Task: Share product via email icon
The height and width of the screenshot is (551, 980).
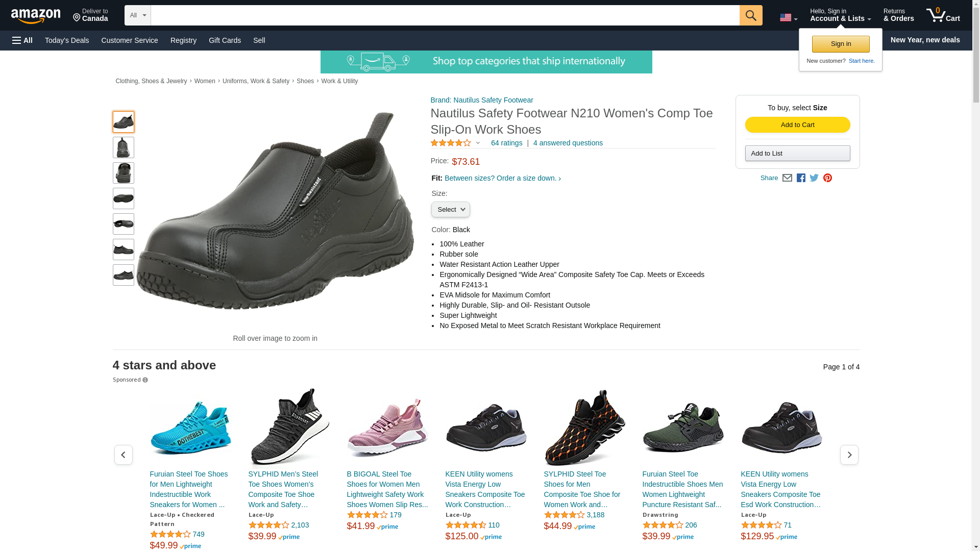Action: [x=787, y=178]
